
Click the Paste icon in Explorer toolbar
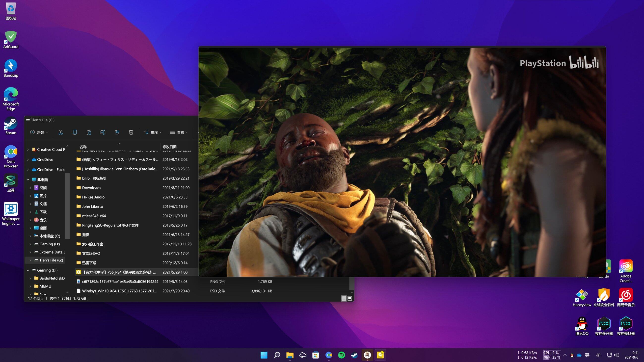coord(89,132)
